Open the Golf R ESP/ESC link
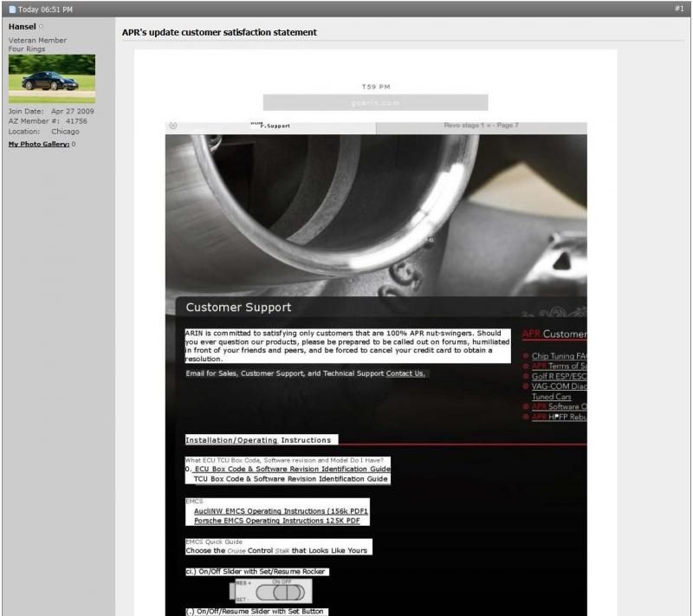693x616 pixels. point(559,377)
